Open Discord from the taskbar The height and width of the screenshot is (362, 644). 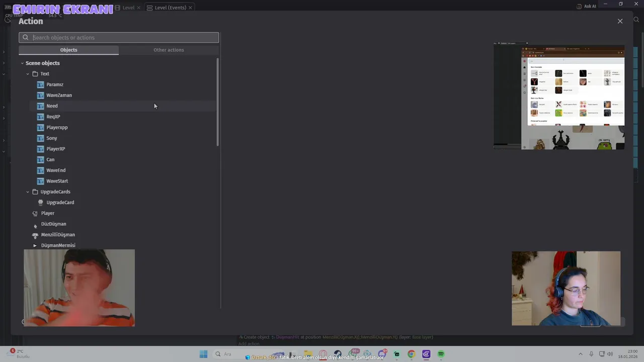[382, 354]
